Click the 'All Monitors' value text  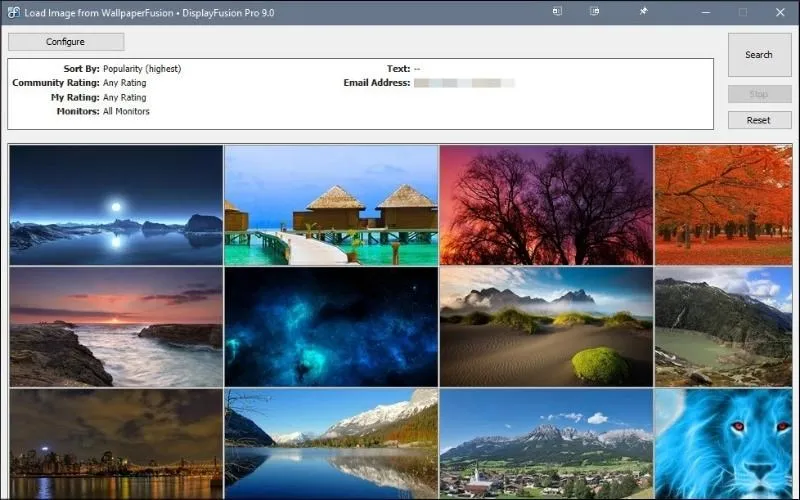click(126, 111)
